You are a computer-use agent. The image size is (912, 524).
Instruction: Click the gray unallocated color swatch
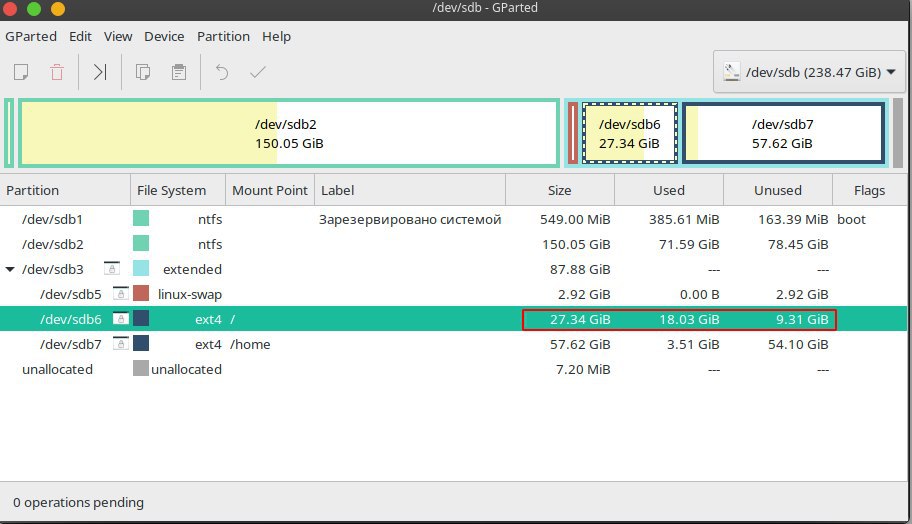(x=141, y=368)
